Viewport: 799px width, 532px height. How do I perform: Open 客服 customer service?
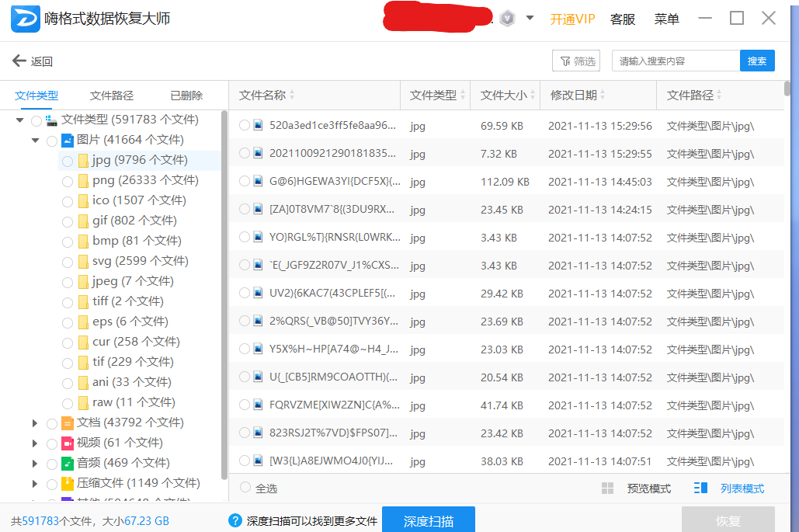pyautogui.click(x=623, y=19)
